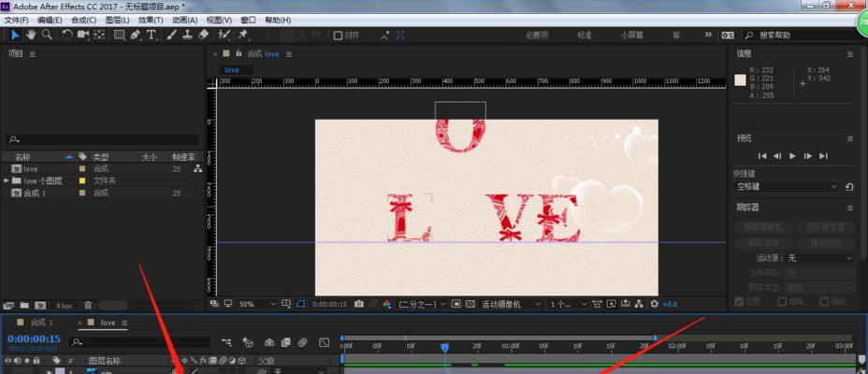Click the new composition icon in Project panel

[40, 305]
